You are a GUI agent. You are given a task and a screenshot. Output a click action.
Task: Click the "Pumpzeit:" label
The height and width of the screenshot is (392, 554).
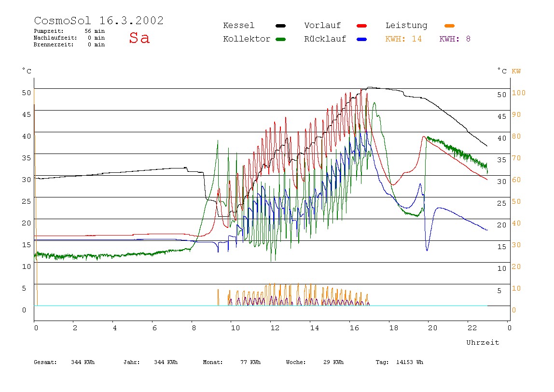[x=48, y=31]
